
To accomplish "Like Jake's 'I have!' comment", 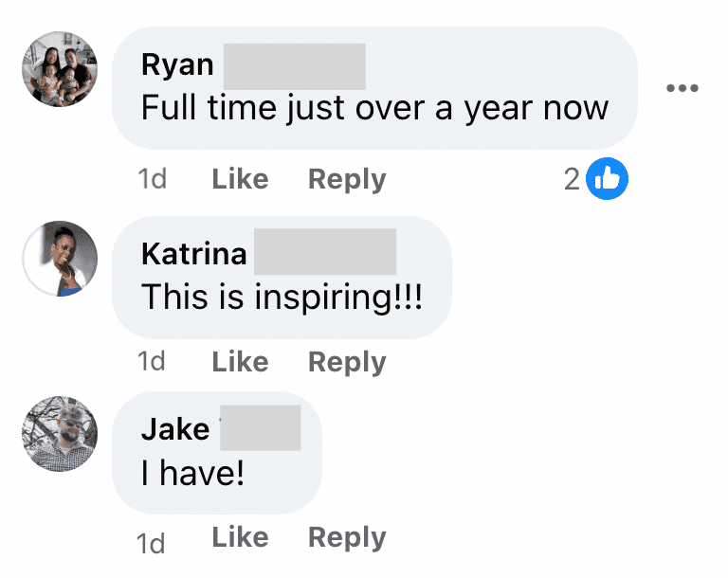I will (x=240, y=537).
